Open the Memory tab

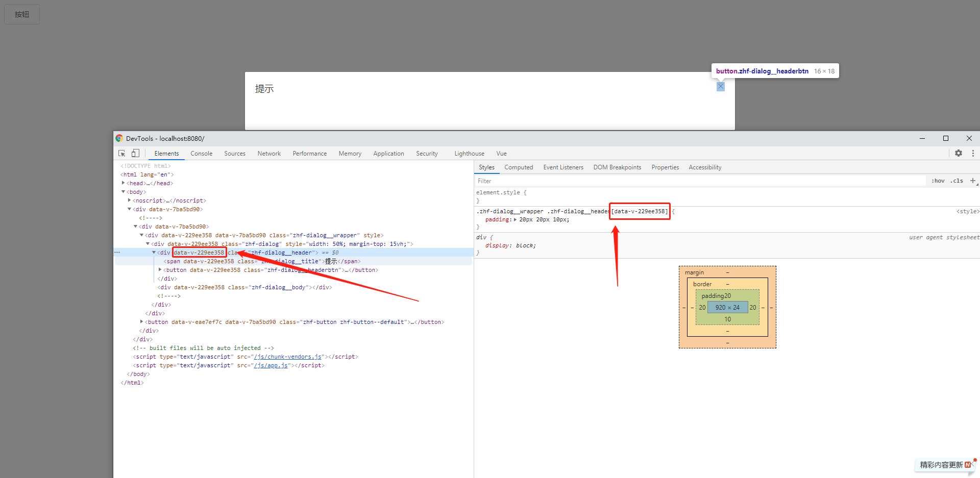click(350, 154)
